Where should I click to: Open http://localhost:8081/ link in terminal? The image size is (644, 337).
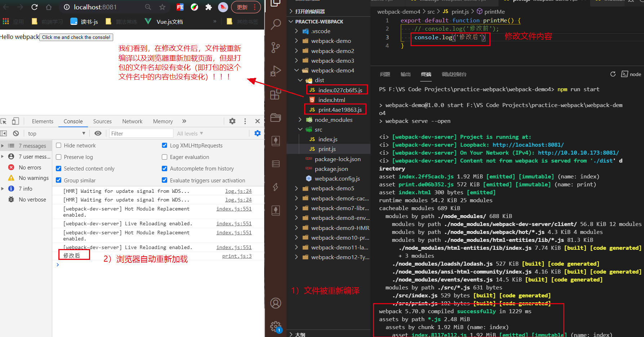[528, 145]
